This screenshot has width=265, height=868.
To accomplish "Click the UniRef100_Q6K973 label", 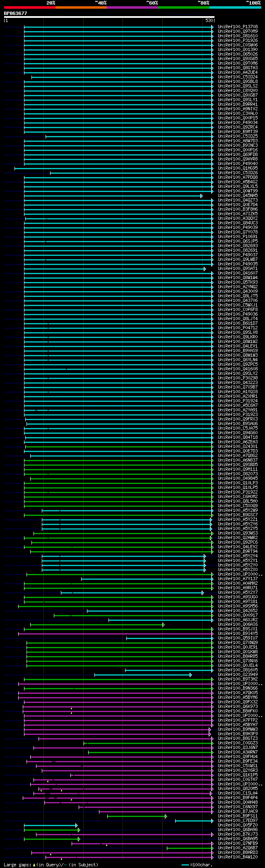I will tap(238, 707).
